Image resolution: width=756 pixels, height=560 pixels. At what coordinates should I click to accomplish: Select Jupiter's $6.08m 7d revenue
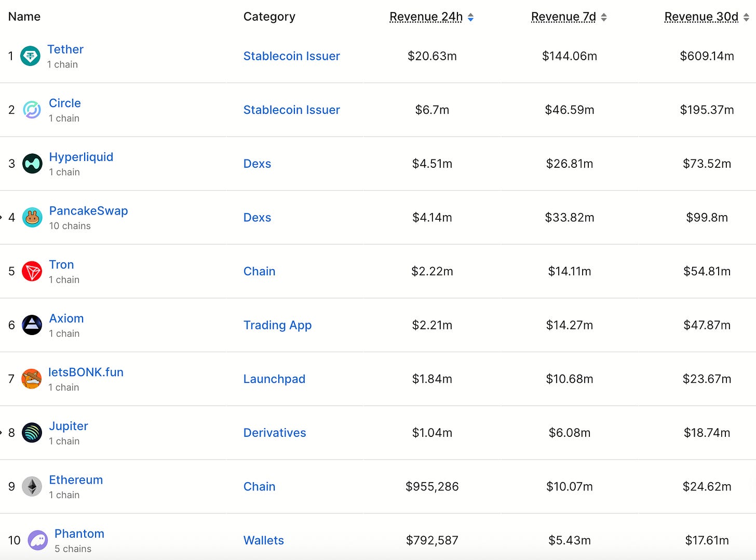pos(570,433)
